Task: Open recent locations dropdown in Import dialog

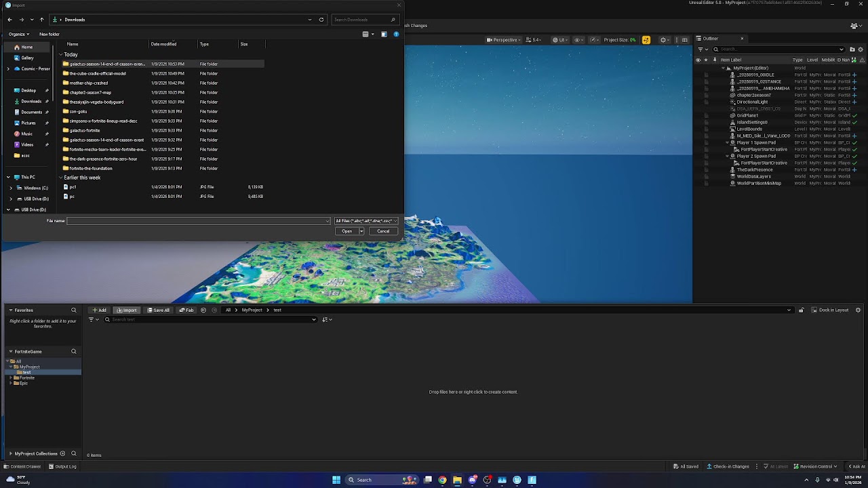Action: [32, 20]
